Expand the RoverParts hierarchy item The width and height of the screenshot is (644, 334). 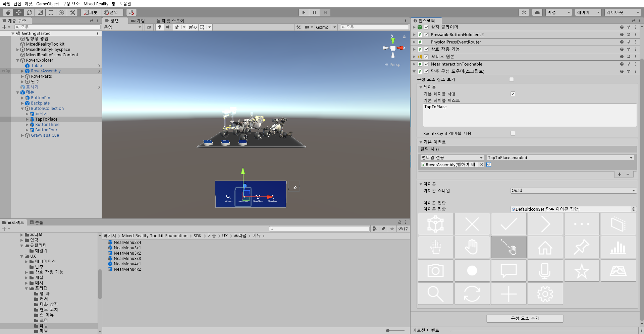tap(22, 76)
